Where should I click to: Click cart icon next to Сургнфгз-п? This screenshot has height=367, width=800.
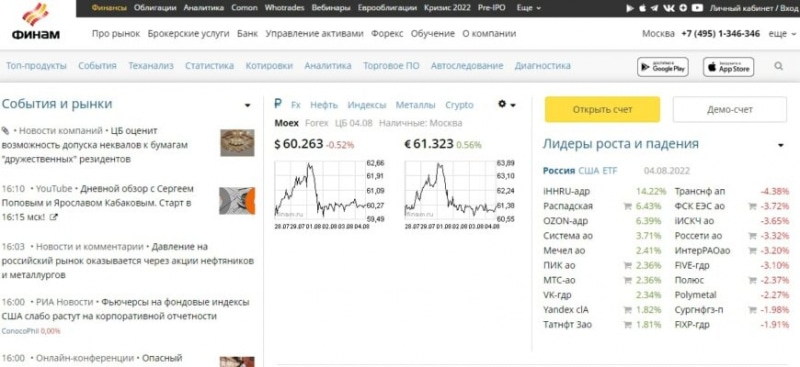(752, 310)
